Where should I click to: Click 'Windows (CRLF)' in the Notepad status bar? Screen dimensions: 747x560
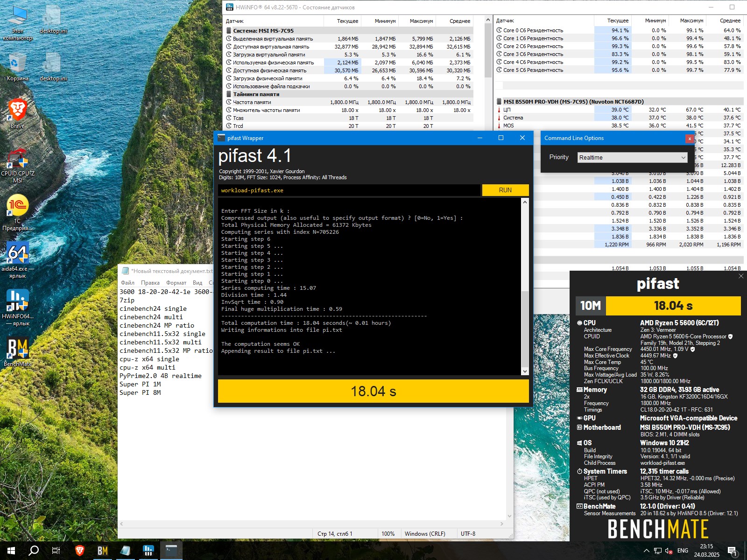pyautogui.click(x=425, y=534)
